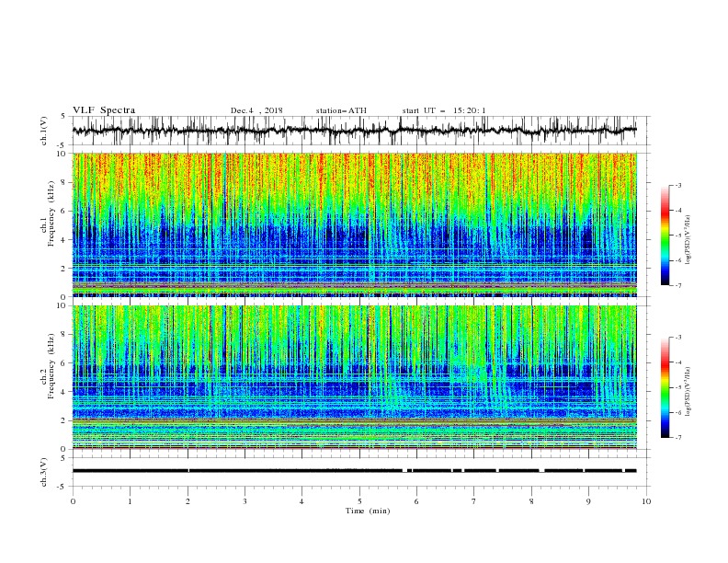Click "-5" tick on upper color bar
The width and height of the screenshot is (728, 563).
click(x=678, y=236)
